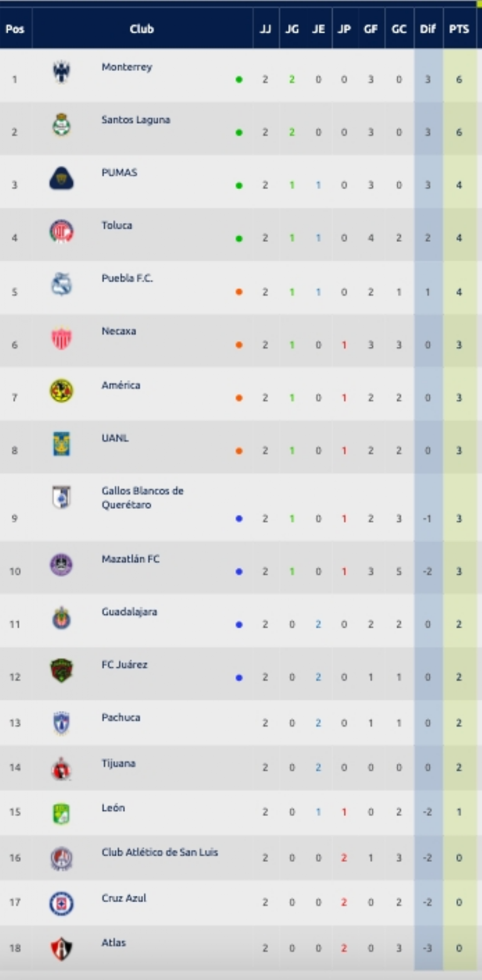This screenshot has width=482, height=980.
Task: Click the Pos column header
Action: (x=15, y=29)
